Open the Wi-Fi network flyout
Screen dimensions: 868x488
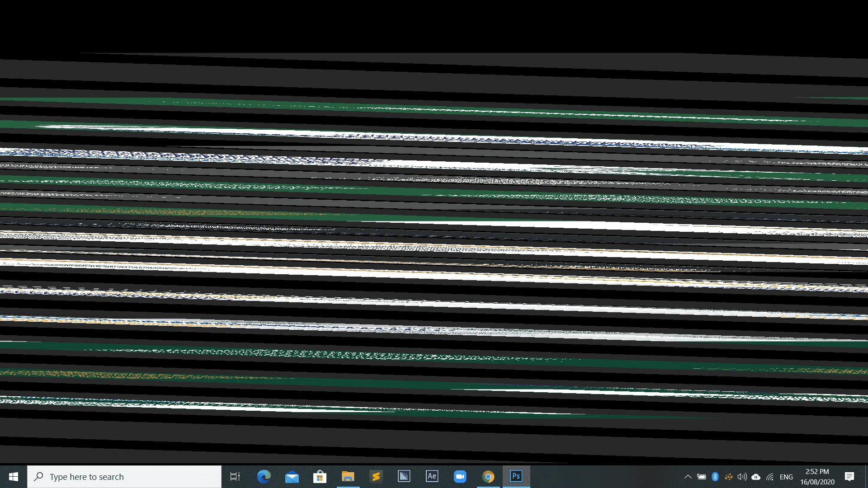pyautogui.click(x=770, y=477)
